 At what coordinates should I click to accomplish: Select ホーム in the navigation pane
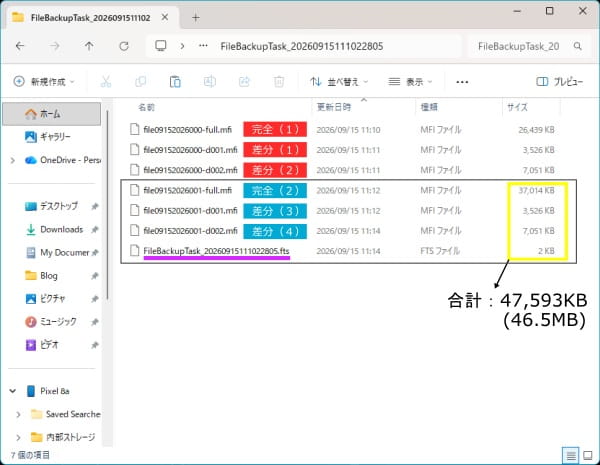[x=52, y=114]
